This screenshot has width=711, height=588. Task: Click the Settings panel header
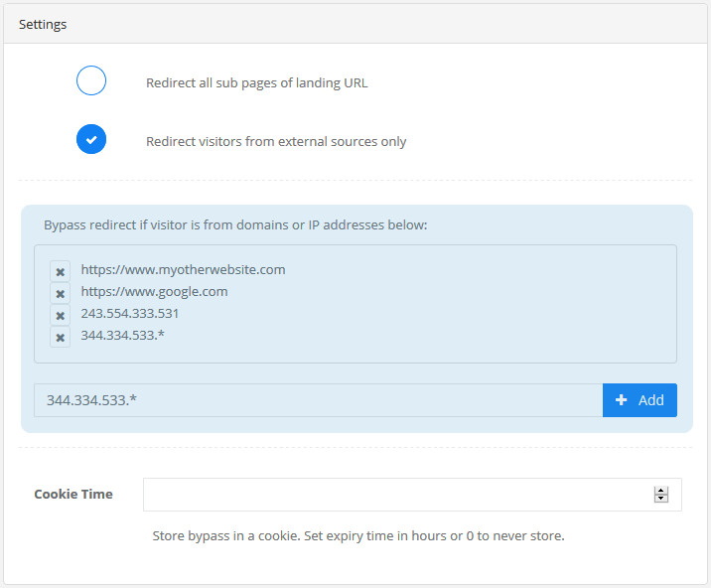coord(43,24)
